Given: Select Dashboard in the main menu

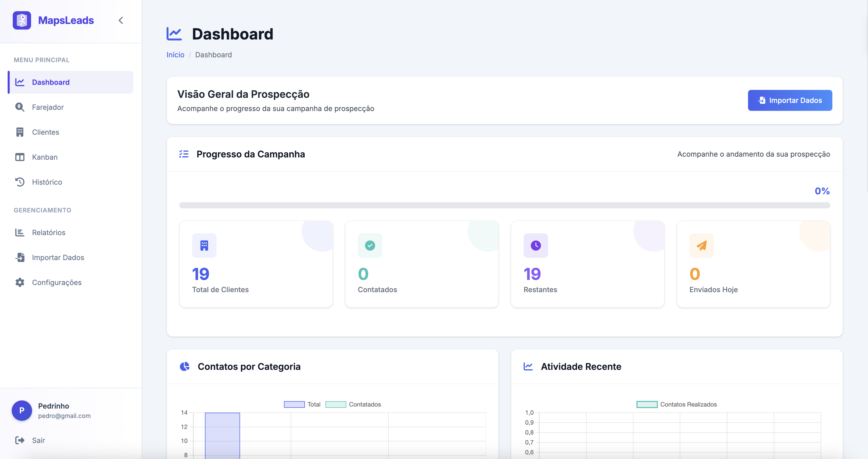Looking at the screenshot, I should pos(50,82).
